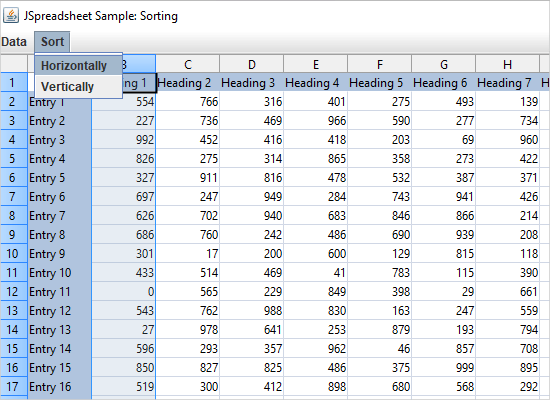This screenshot has height=400, width=550.
Task: Select the Entry 9 cell
Action: 60,254
